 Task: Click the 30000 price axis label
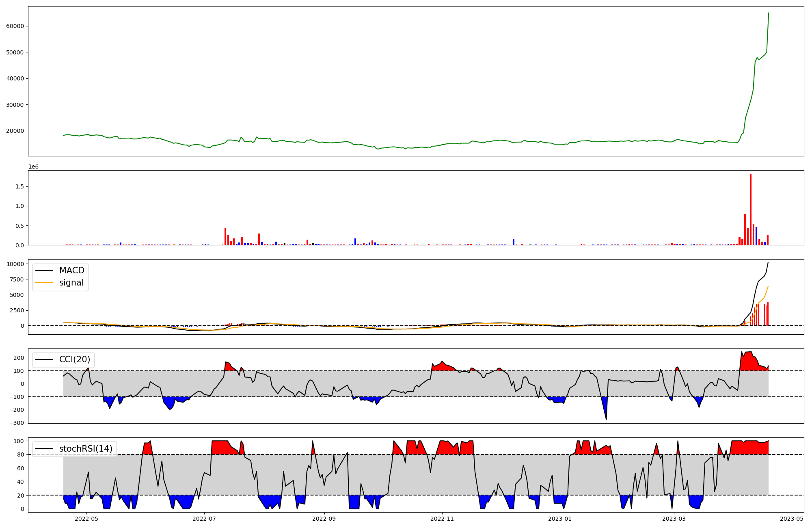(x=15, y=105)
